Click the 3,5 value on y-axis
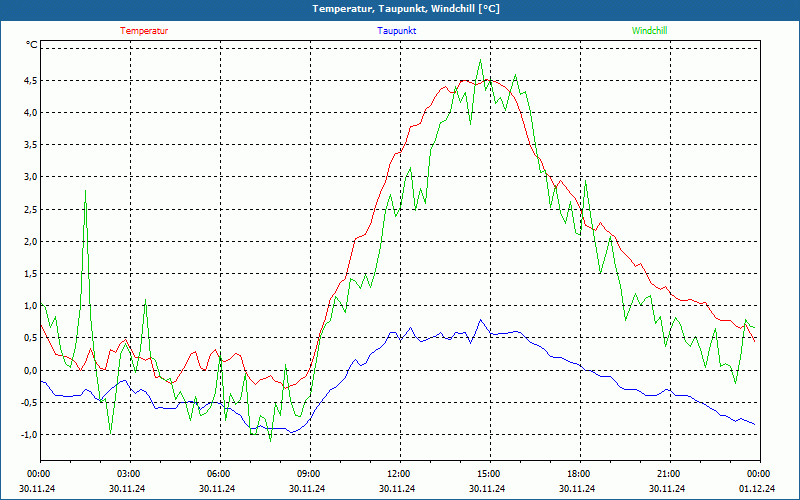Image resolution: width=800 pixels, height=500 pixels. pos(29,145)
